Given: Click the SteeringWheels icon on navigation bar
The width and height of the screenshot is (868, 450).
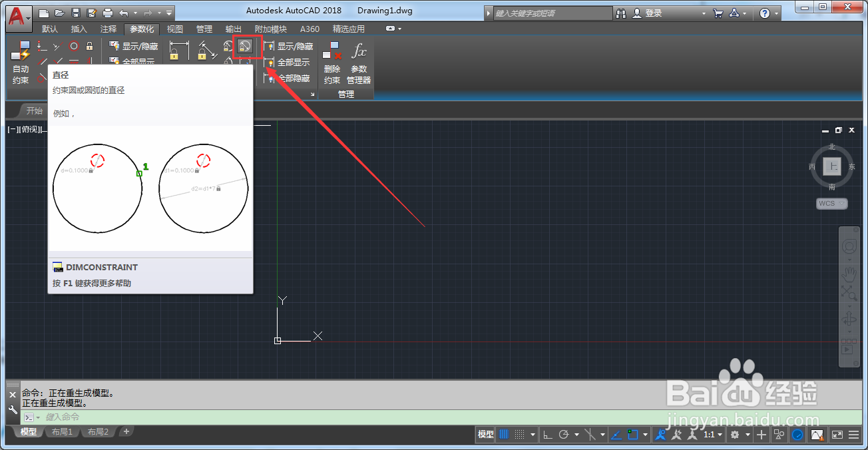Looking at the screenshot, I should (849, 247).
